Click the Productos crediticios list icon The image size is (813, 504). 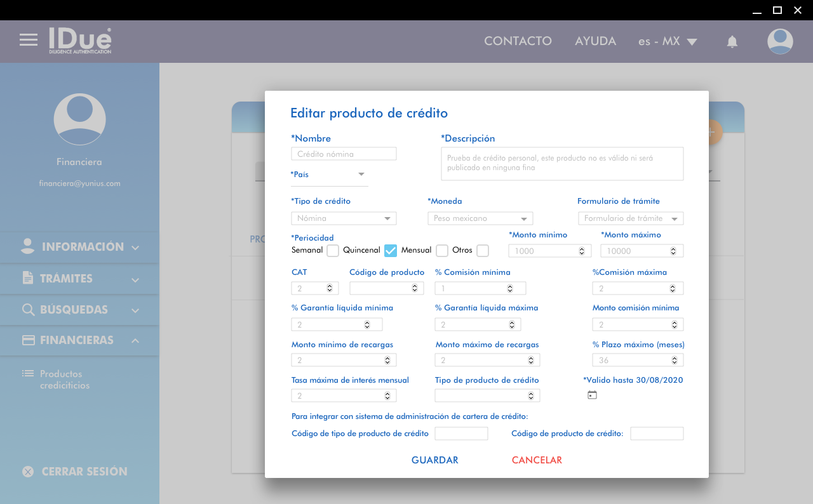pos(27,374)
